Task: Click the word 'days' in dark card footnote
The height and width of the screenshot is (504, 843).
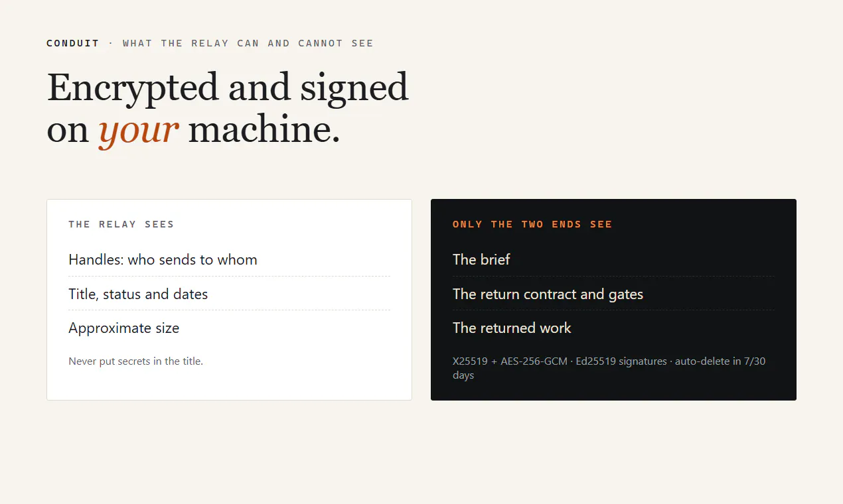Action: pos(463,375)
